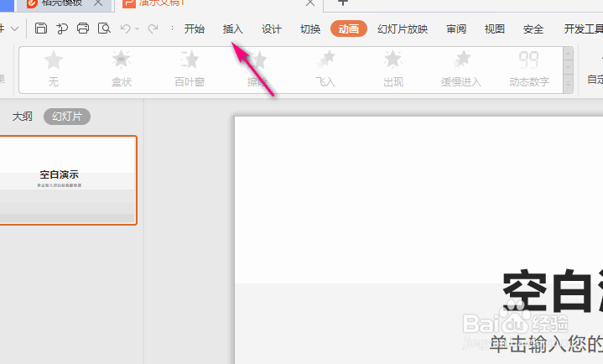
Task: Add a new document tab
Action: click(343, 3)
